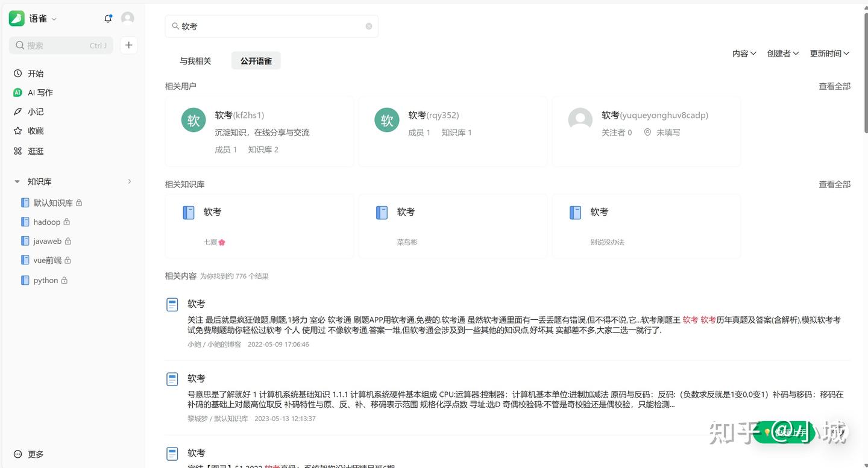Focus the sidebar 搜索 box
The image size is (868, 468).
[61, 45]
